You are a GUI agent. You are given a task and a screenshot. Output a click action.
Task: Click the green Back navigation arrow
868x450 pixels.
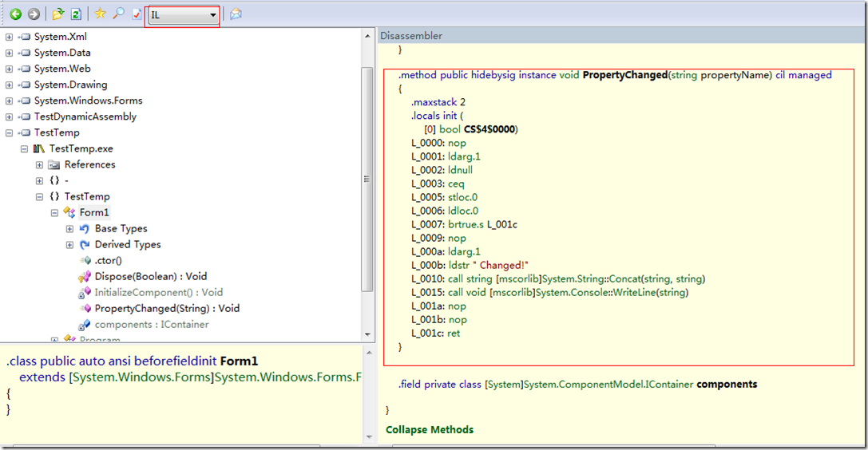click(x=15, y=14)
